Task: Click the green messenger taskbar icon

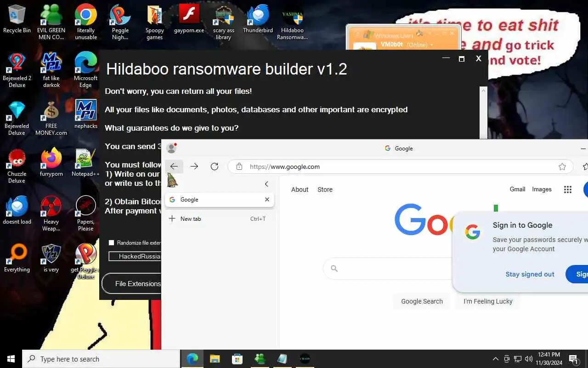Action: [260, 359]
